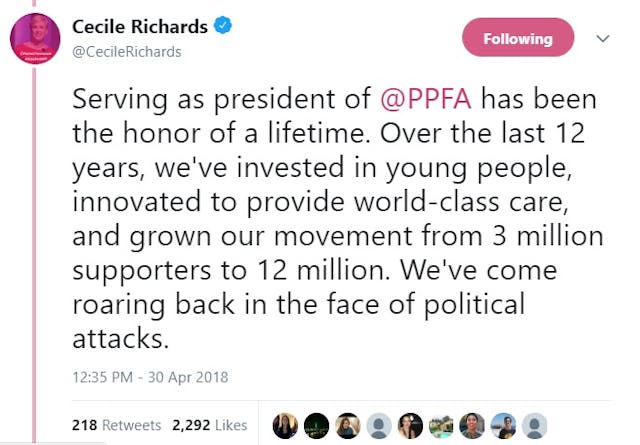
Task: Click Cecile Richards' profile picture
Action: click(40, 42)
